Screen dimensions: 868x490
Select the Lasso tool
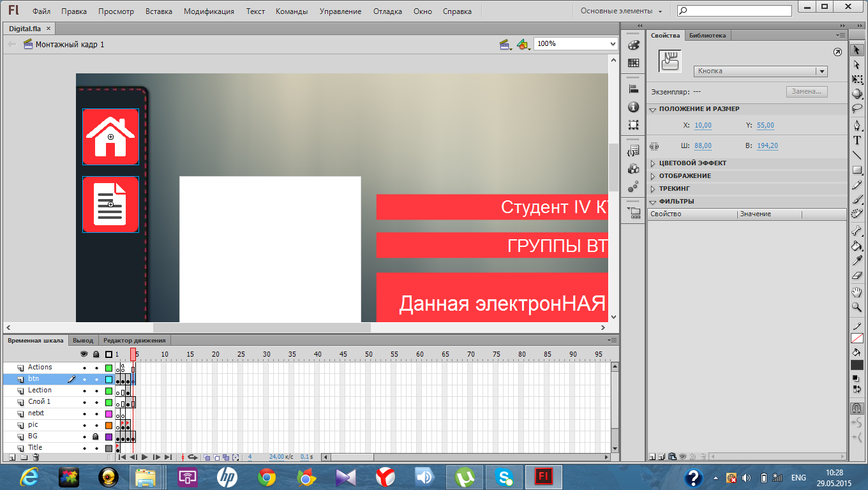pyautogui.click(x=857, y=108)
